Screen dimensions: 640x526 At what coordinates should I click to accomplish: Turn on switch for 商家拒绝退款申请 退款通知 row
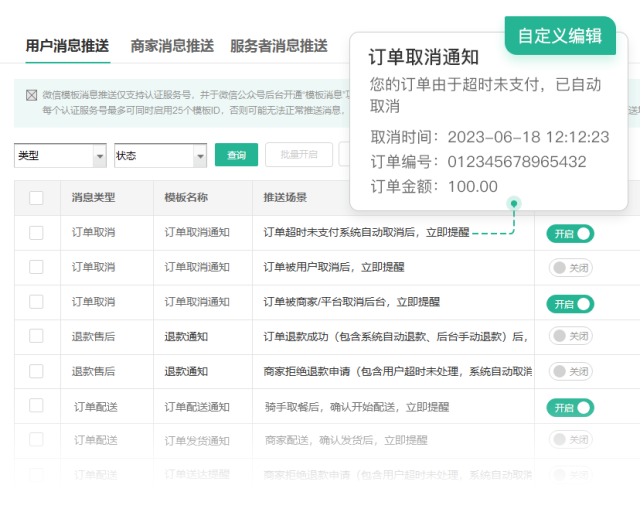571,371
